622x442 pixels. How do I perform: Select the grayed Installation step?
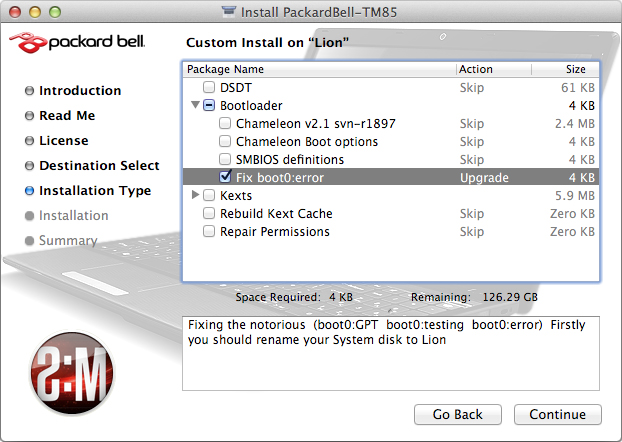[x=73, y=215]
